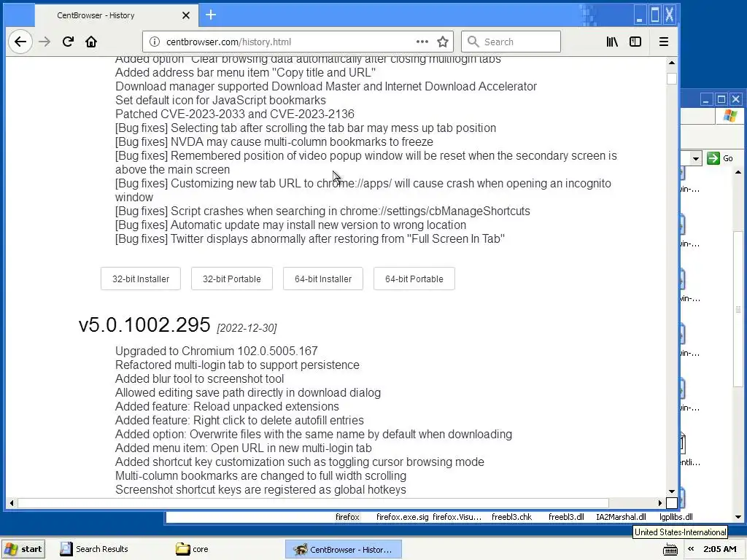Click the Go button in background window
This screenshot has width=747, height=560.
pos(720,158)
